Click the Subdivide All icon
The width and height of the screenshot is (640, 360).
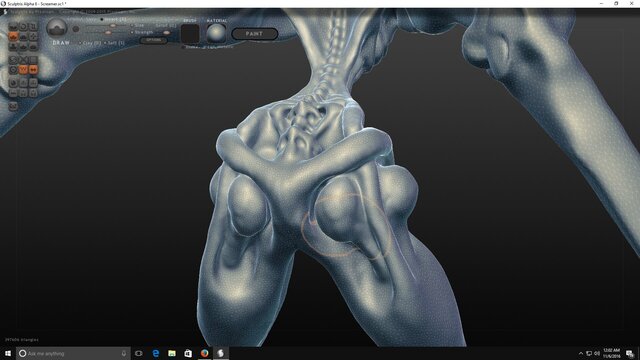pyautogui.click(x=33, y=60)
